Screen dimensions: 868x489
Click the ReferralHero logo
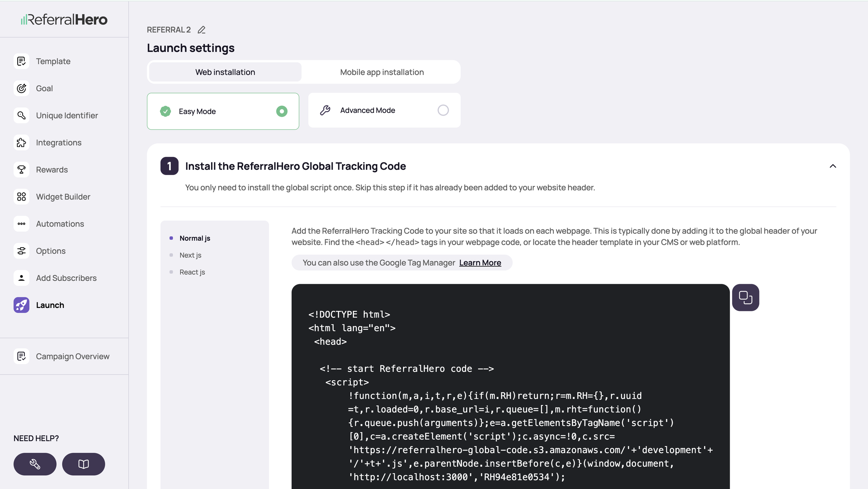coord(64,19)
